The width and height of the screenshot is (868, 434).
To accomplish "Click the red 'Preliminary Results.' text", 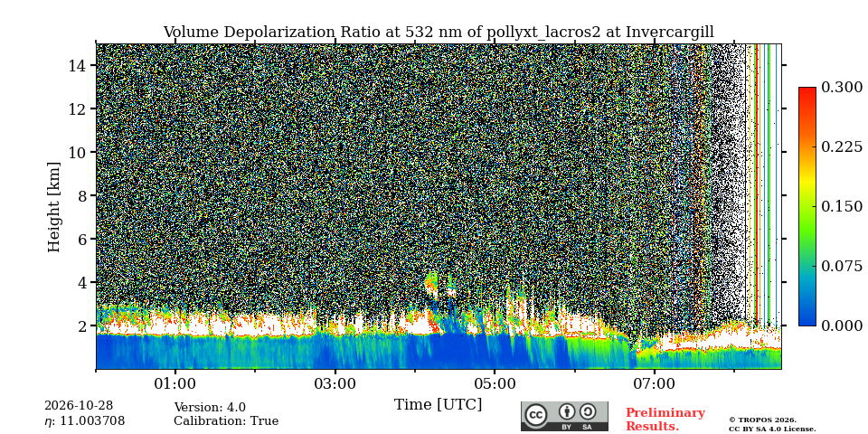I will pyautogui.click(x=665, y=420).
